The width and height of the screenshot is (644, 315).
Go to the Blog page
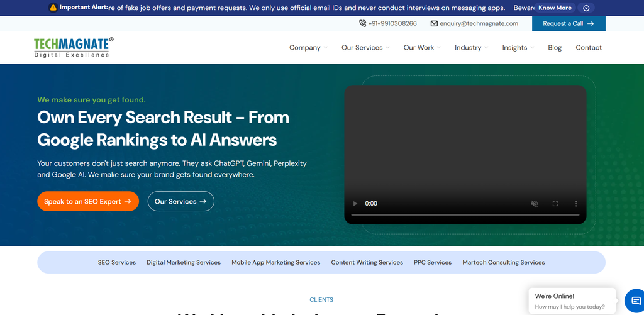[x=555, y=48]
